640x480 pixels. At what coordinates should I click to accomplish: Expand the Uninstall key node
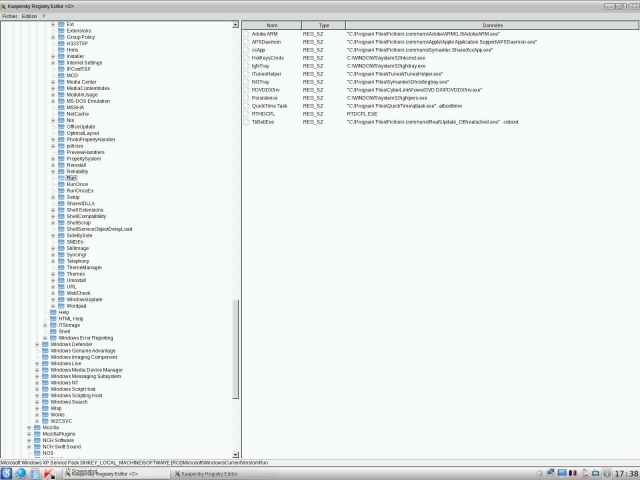click(53, 280)
